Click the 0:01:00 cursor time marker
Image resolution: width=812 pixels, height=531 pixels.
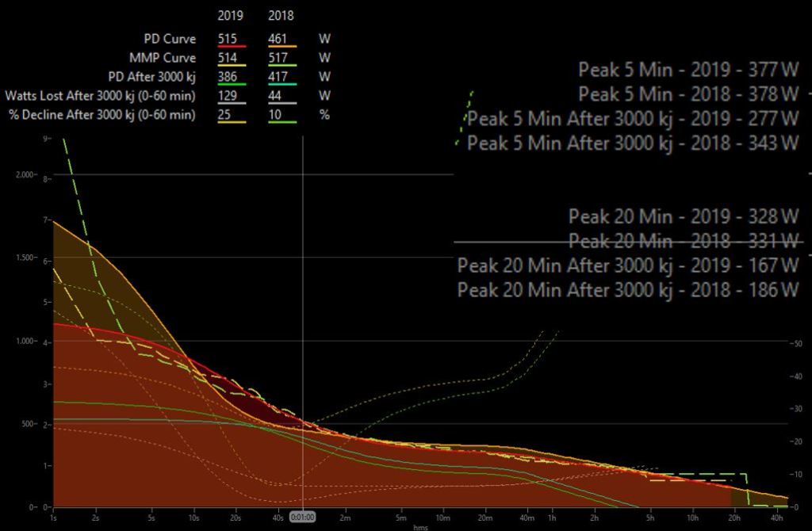pyautogui.click(x=303, y=516)
